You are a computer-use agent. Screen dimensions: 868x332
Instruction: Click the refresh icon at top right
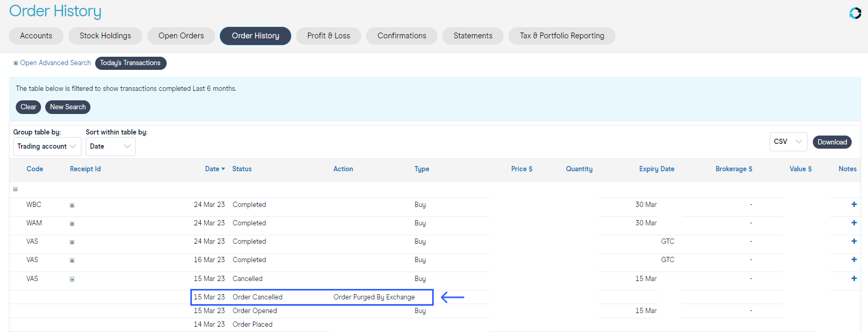tap(855, 13)
